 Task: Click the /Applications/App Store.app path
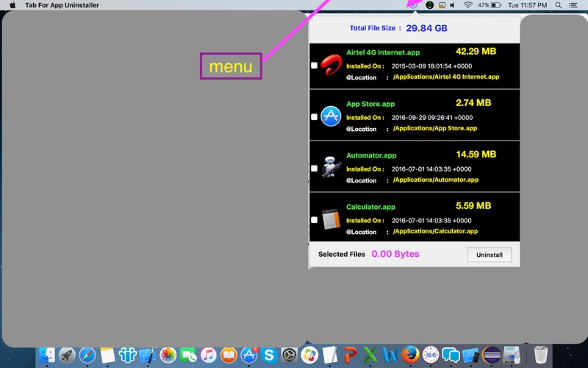pos(435,128)
